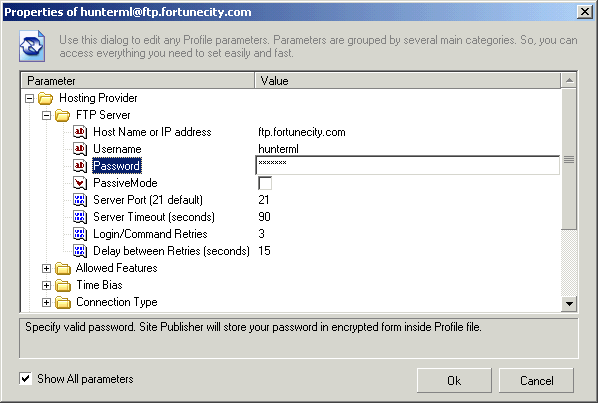Viewport: 598px width, 403px height.
Task: Click the Login/Command Retries numeric icon
Action: click(x=80, y=234)
